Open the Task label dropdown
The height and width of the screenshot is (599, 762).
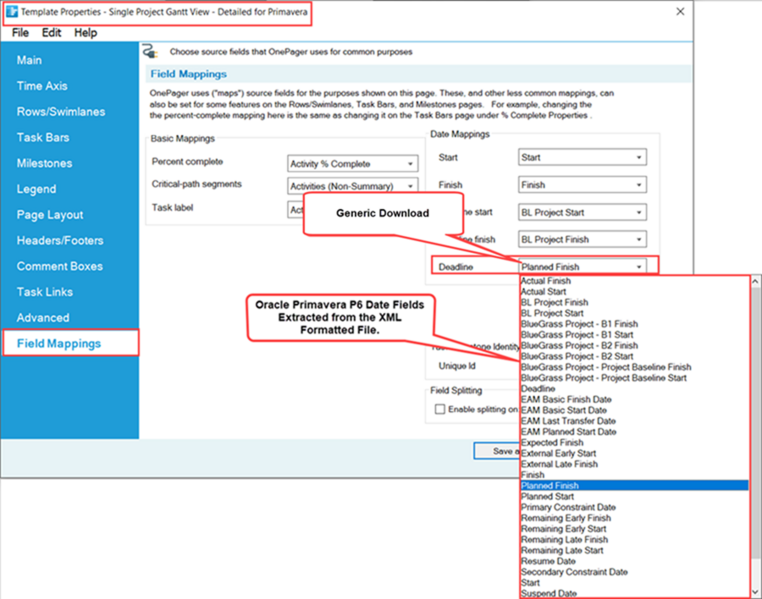pyautogui.click(x=295, y=209)
